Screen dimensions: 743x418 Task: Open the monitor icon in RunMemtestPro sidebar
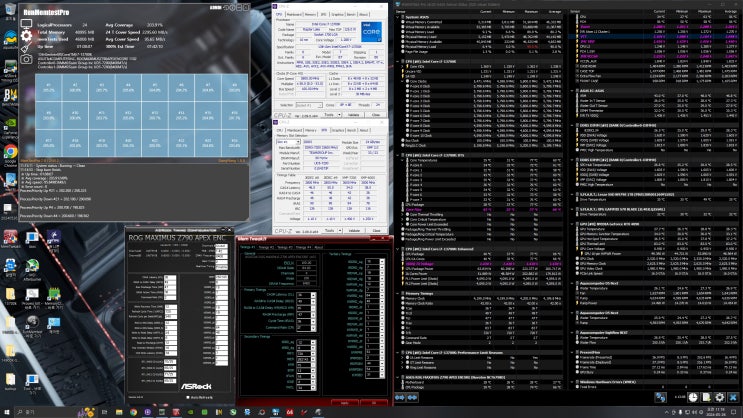[x=26, y=24]
